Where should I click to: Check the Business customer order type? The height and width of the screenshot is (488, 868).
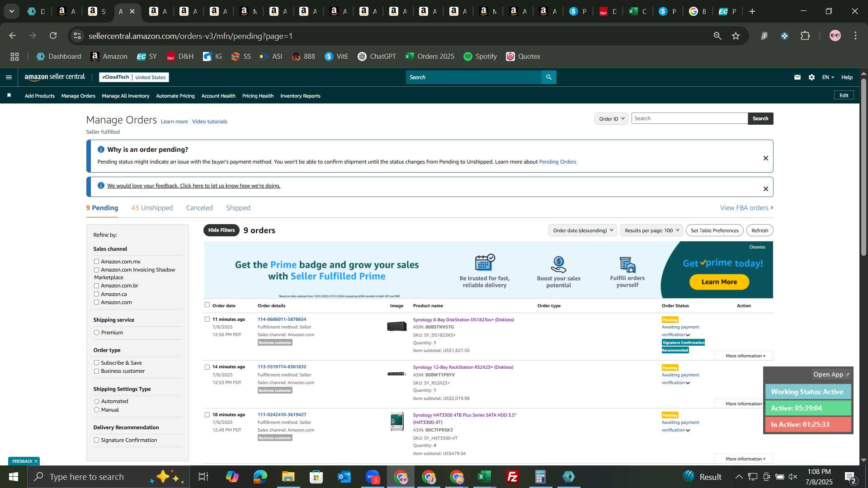(x=96, y=371)
